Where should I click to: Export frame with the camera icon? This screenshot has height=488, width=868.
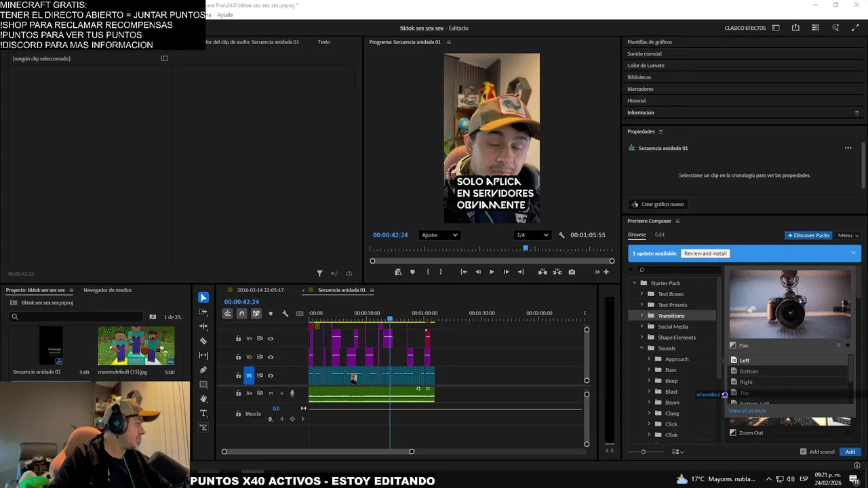pos(572,272)
